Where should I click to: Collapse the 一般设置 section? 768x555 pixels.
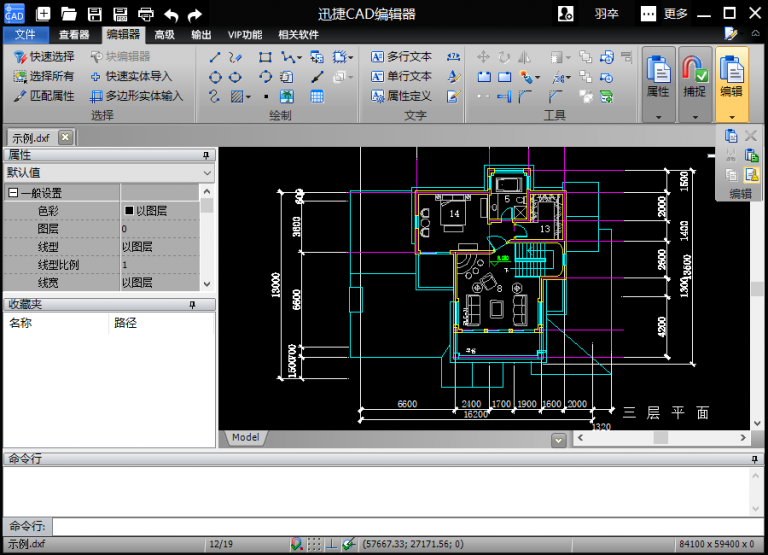(13, 193)
